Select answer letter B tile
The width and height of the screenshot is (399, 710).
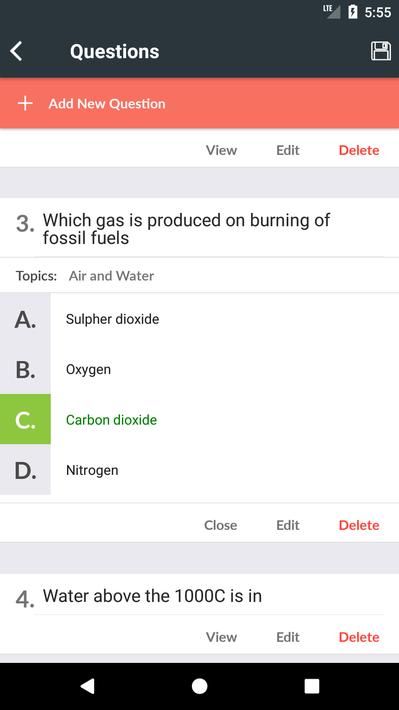25,369
